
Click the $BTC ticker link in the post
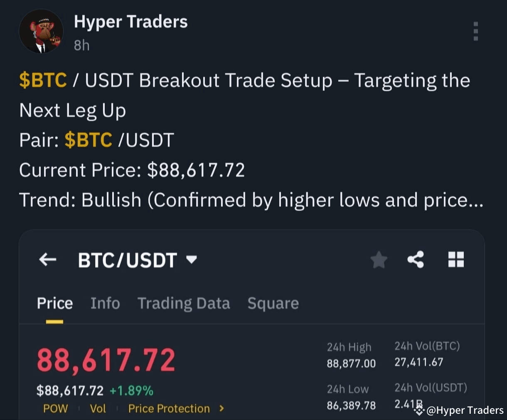tap(43, 80)
